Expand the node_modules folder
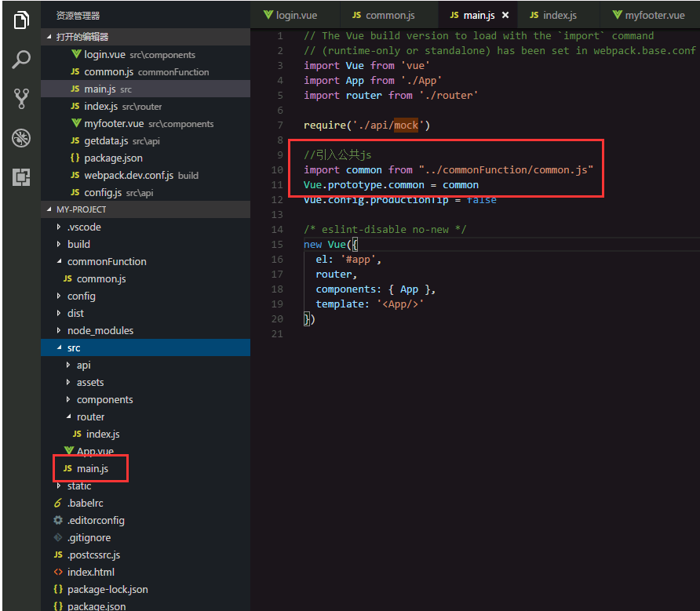This screenshot has height=611, width=700. click(60, 330)
